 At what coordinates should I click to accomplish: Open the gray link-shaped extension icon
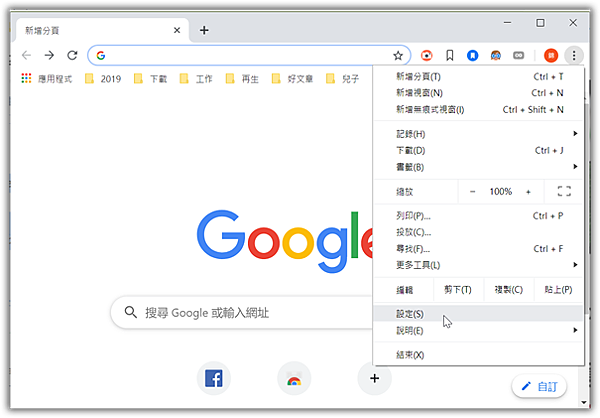pos(518,56)
